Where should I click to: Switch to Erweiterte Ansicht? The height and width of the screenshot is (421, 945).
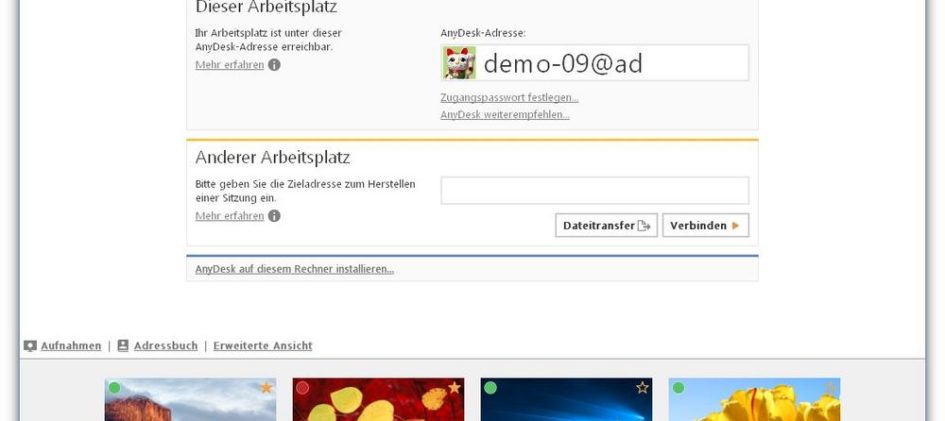coord(262,346)
